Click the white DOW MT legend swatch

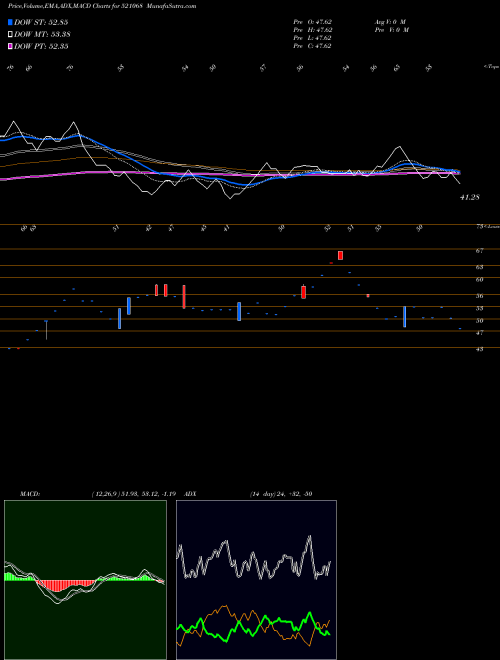10,34
